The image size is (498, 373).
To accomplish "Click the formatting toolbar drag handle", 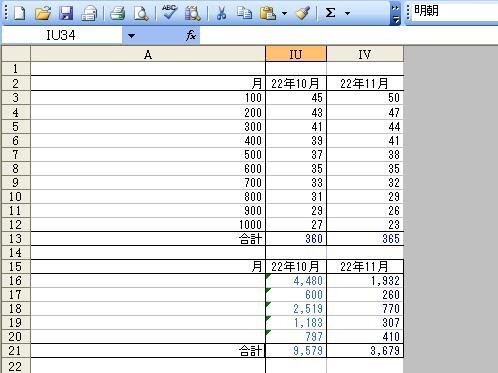I will point(407,13).
